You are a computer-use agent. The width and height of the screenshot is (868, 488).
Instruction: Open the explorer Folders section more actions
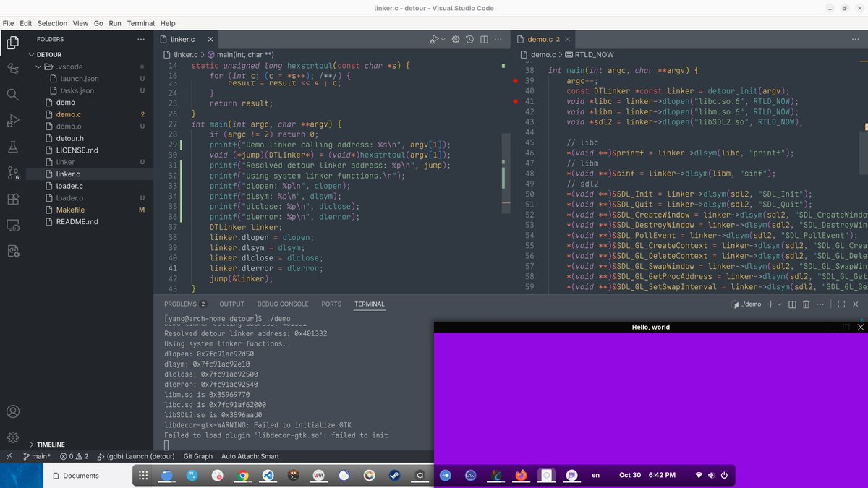pos(142,40)
